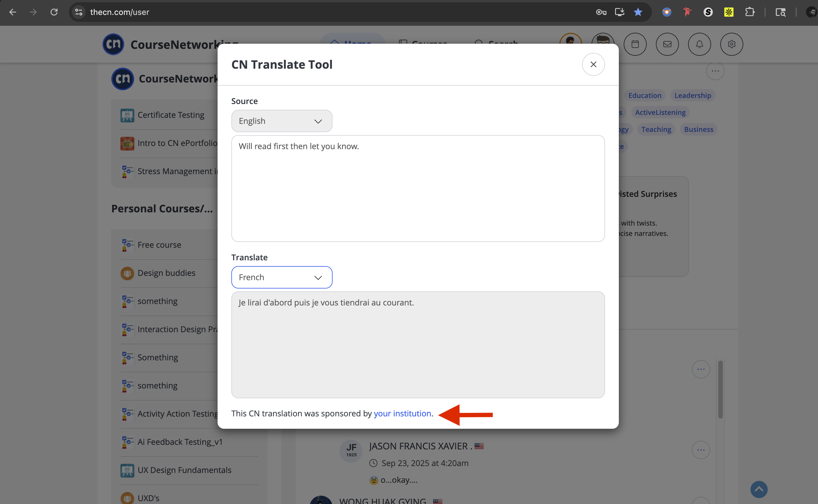
Task: Select the Business tag
Action: (x=699, y=129)
